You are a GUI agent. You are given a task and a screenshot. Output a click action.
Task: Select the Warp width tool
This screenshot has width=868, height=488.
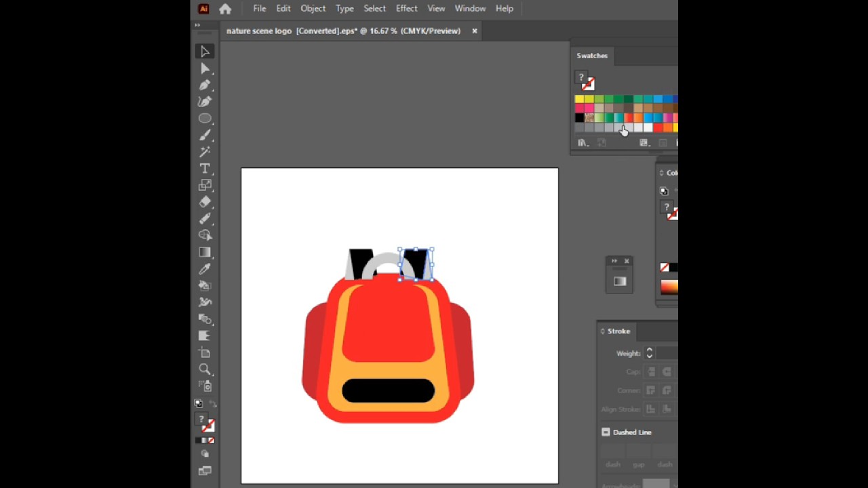205,302
